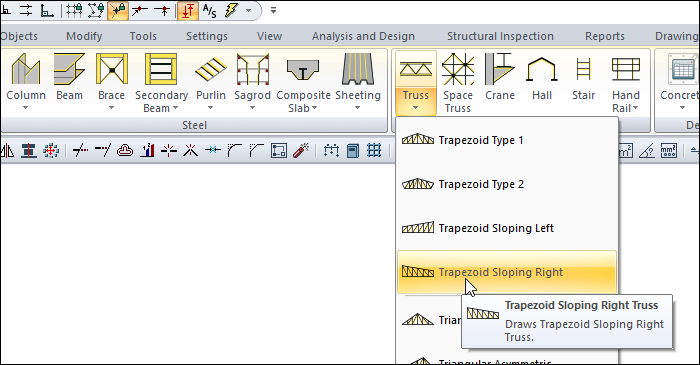This screenshot has width=700, height=365.
Task: Expand the Sagrod dropdown arrow
Action: click(x=252, y=108)
